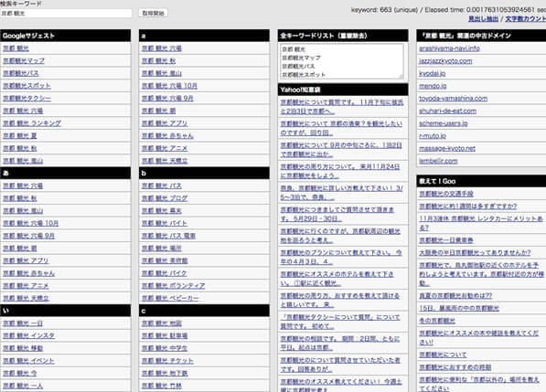Open Goo question about 15日 暴風雨 京都観光
The height and width of the screenshot is (392, 546).
click(459, 308)
